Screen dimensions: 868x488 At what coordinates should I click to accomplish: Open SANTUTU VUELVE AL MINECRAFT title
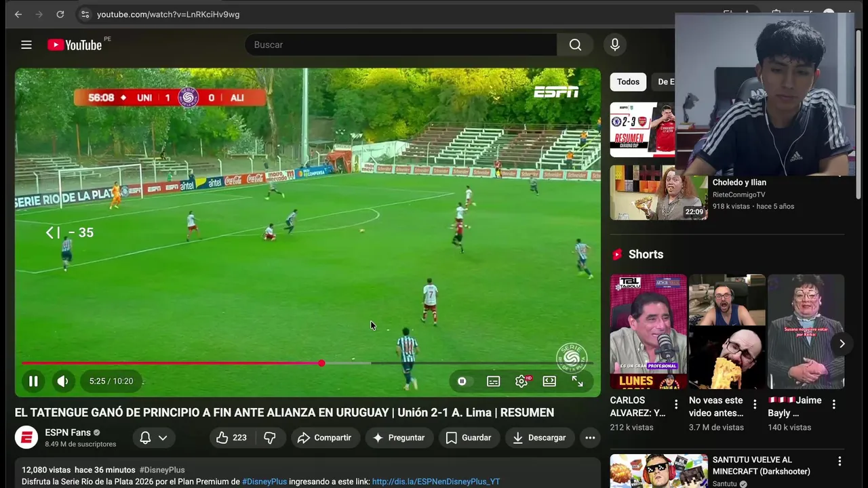click(761, 466)
